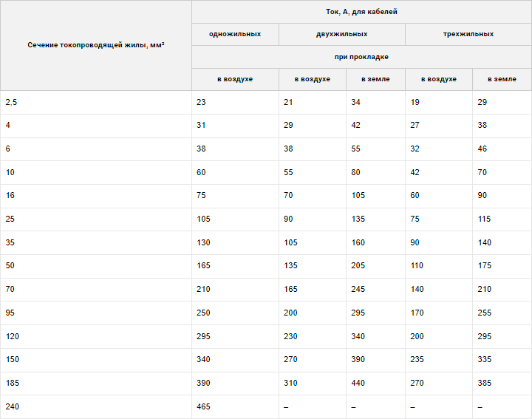Select the 16 section row label
The width and height of the screenshot is (532, 419).
tap(10, 195)
